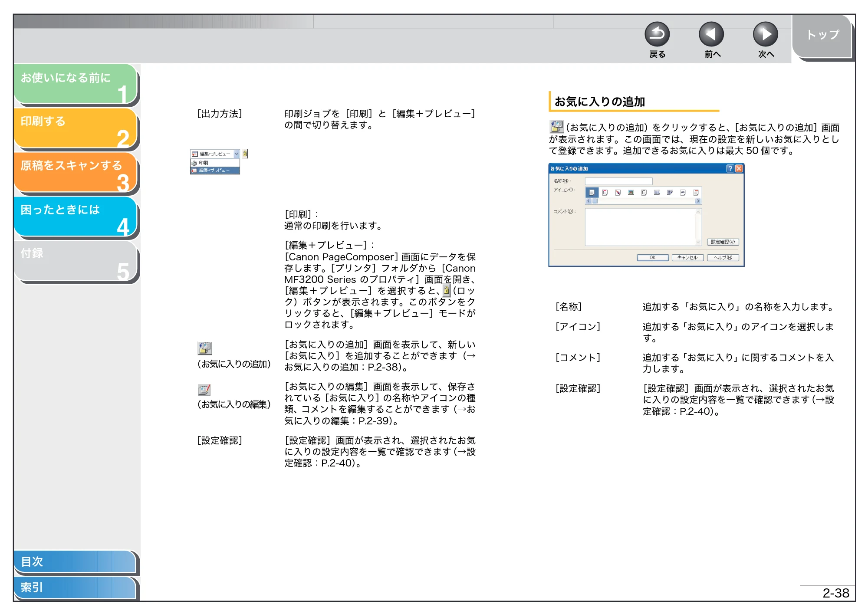Viewport: 868px width, 614px height.
Task: Click the icon list left scroll arrow
Action: (x=589, y=201)
